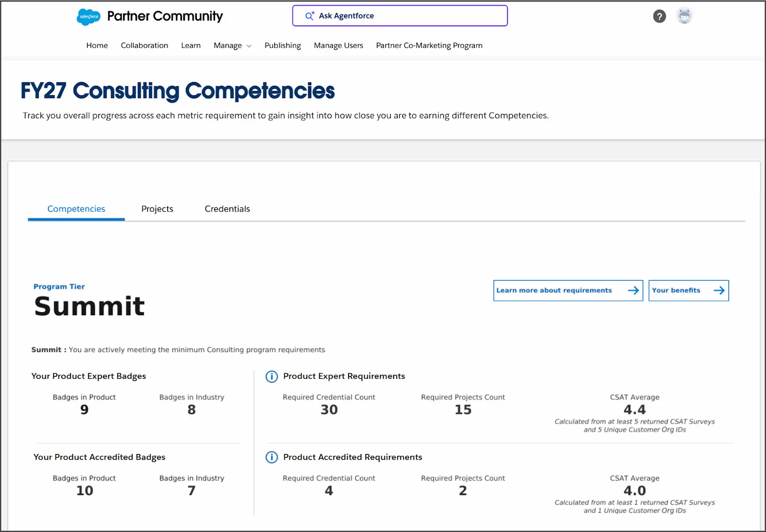766x532 pixels.
Task: Click the Your Product Expert Badges heading
Action: [89, 376]
